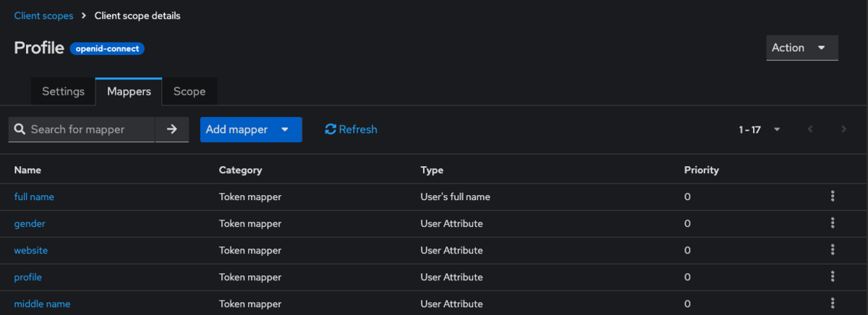The width and height of the screenshot is (868, 315).
Task: Open kebab menu for gender row
Action: [833, 223]
